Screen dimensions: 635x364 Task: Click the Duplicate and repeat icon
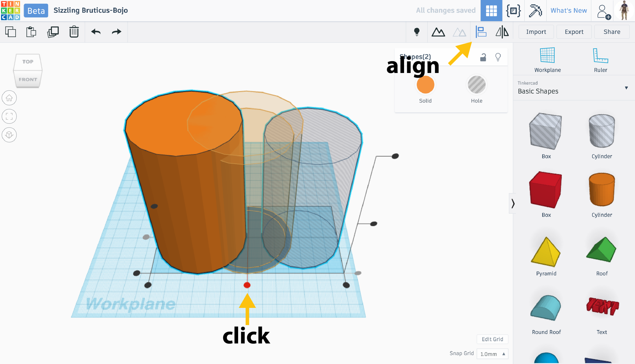point(53,32)
